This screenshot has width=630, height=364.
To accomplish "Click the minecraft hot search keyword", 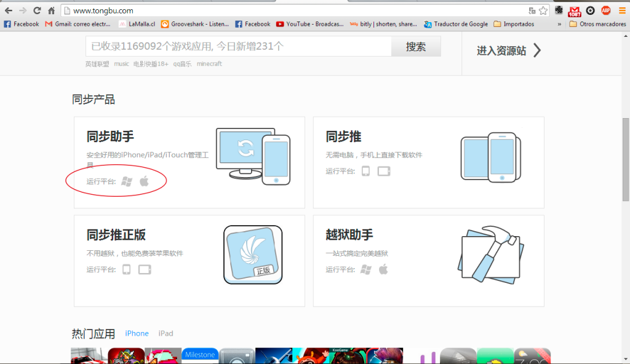I will click(x=209, y=64).
